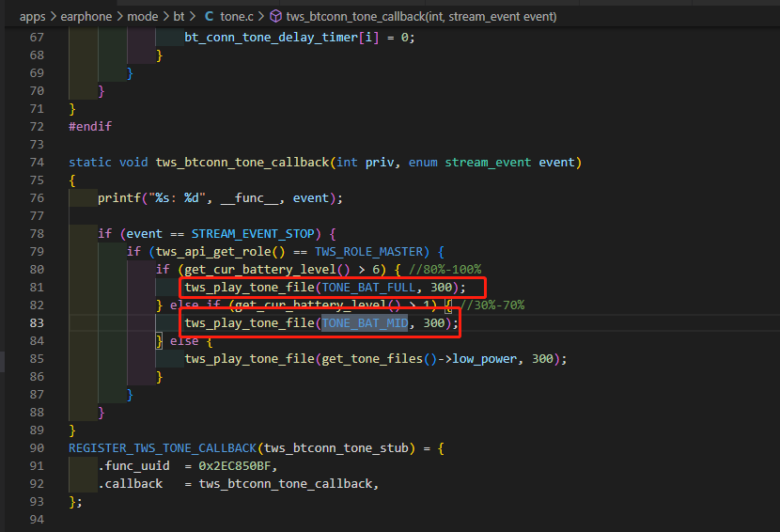Click '0x2EC850BF' hex value
The width and height of the screenshot is (780, 532).
click(x=235, y=466)
